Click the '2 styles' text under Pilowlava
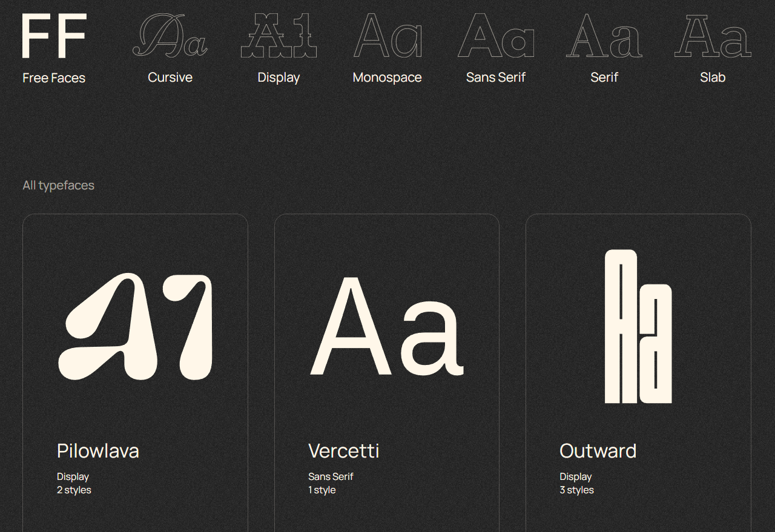Image resolution: width=775 pixels, height=532 pixels. tap(74, 490)
